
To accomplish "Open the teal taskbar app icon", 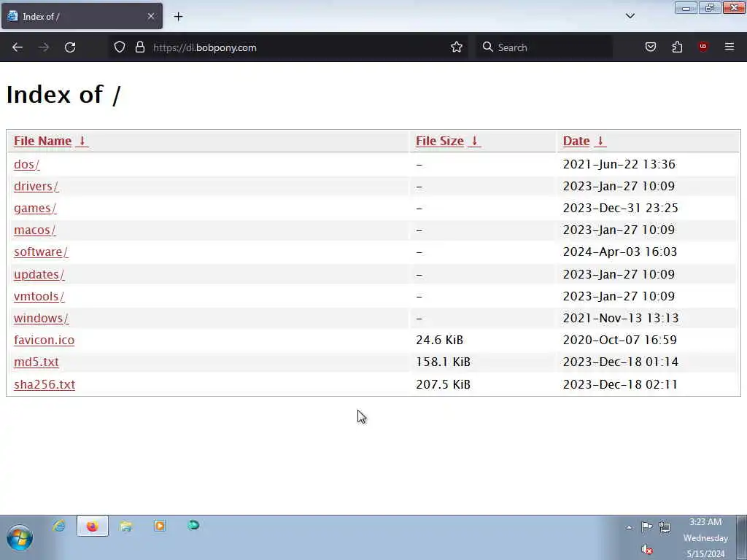I will click(x=193, y=525).
